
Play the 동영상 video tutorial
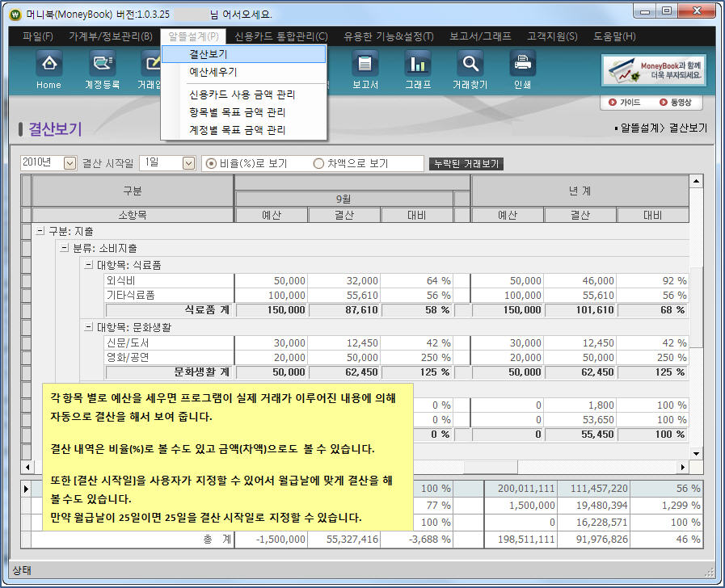click(674, 103)
